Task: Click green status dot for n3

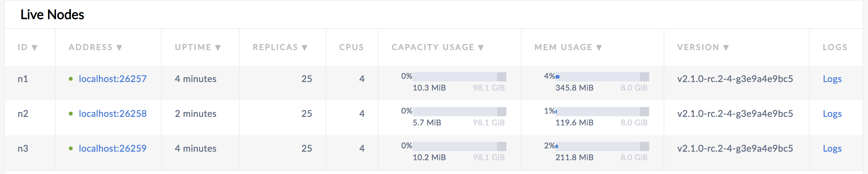Action: click(x=71, y=148)
